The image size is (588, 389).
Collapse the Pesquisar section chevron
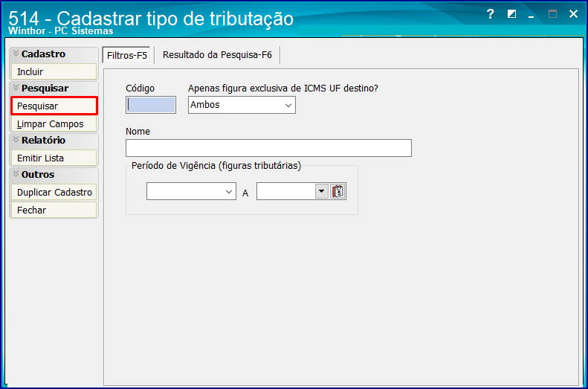pos(16,88)
